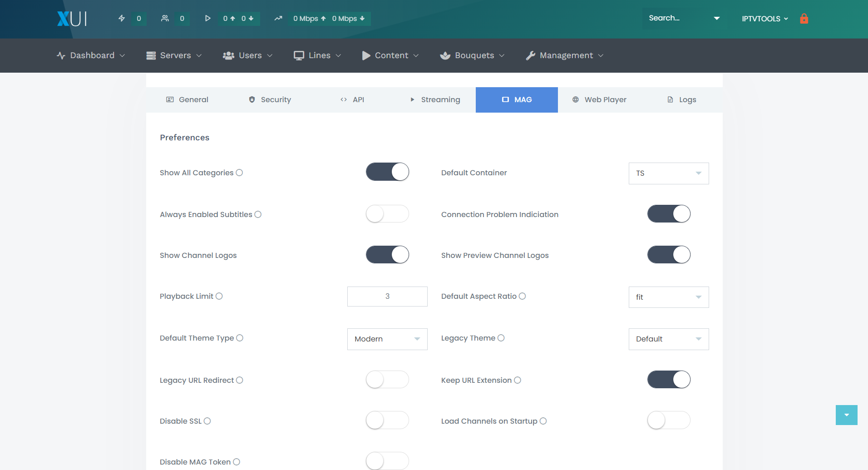Image resolution: width=868 pixels, height=470 pixels.
Task: Open the Legacy Theme dropdown
Action: [x=669, y=339]
